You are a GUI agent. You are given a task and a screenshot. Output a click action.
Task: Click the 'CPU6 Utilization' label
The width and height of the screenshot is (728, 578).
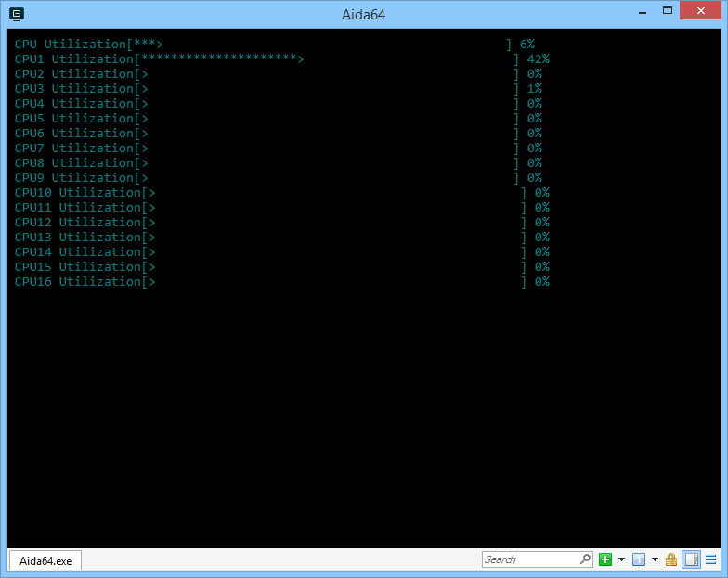point(74,134)
